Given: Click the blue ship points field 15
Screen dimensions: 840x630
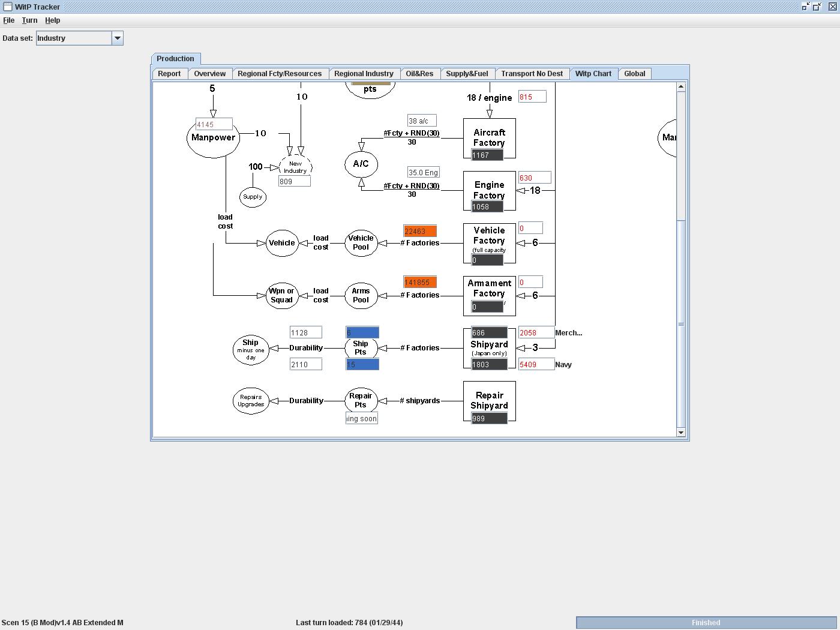Looking at the screenshot, I should click(362, 364).
